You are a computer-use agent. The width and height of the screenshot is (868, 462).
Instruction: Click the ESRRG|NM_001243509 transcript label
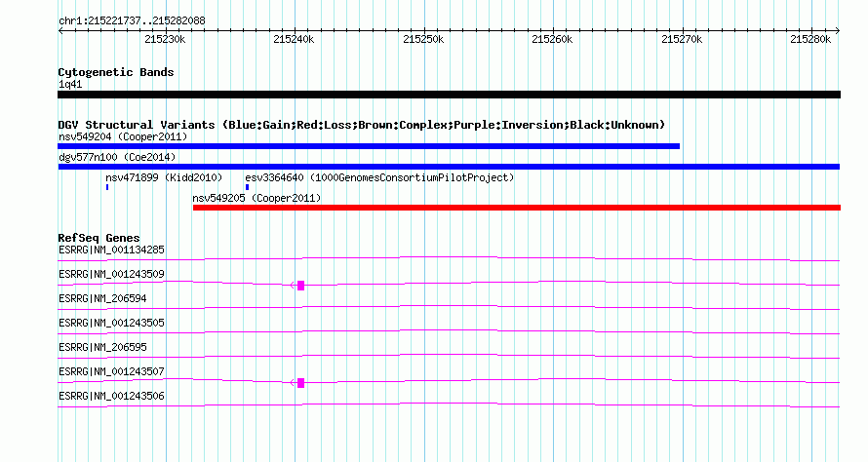111,275
